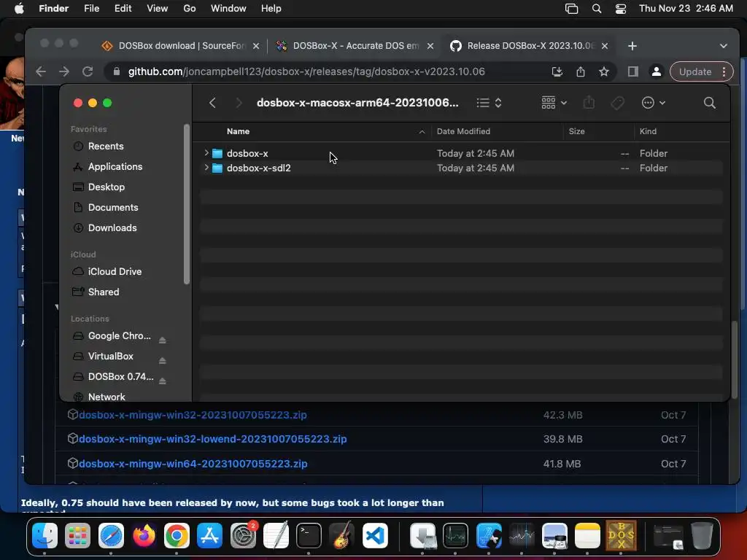Select the dosbox-x folder icon

tap(217, 153)
